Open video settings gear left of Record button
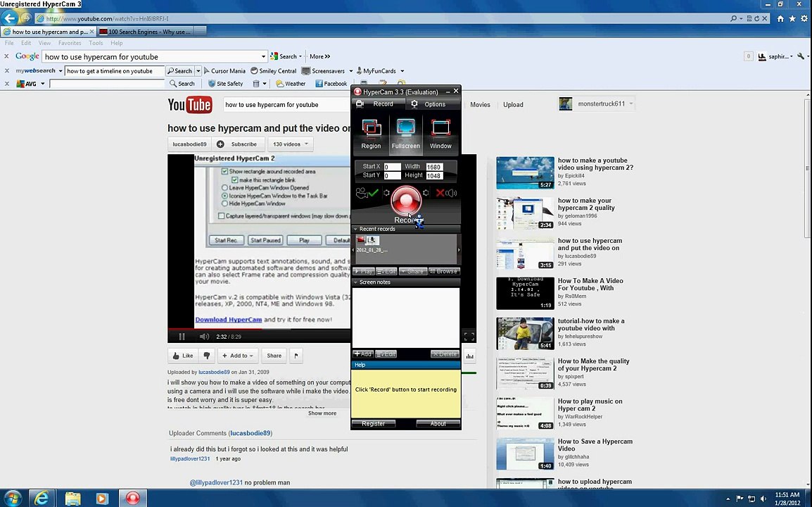 pyautogui.click(x=386, y=193)
